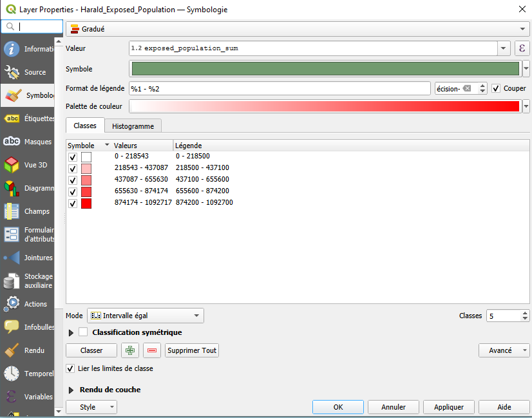Toggle the Couper checkbox
The width and height of the screenshot is (532, 418).
click(x=496, y=88)
